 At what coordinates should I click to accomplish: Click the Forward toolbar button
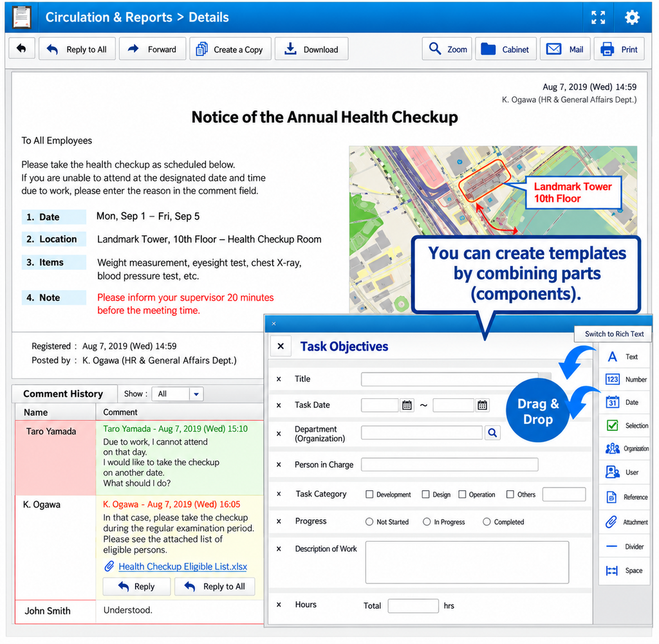click(x=152, y=49)
